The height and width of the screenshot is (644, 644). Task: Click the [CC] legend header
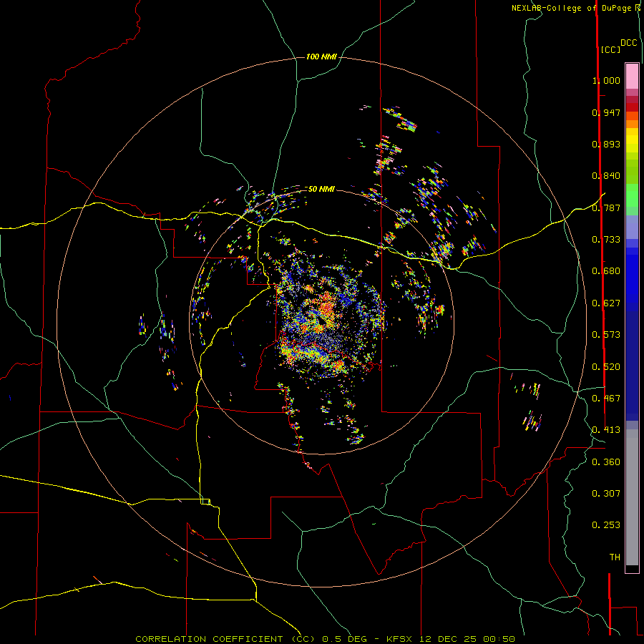(611, 49)
